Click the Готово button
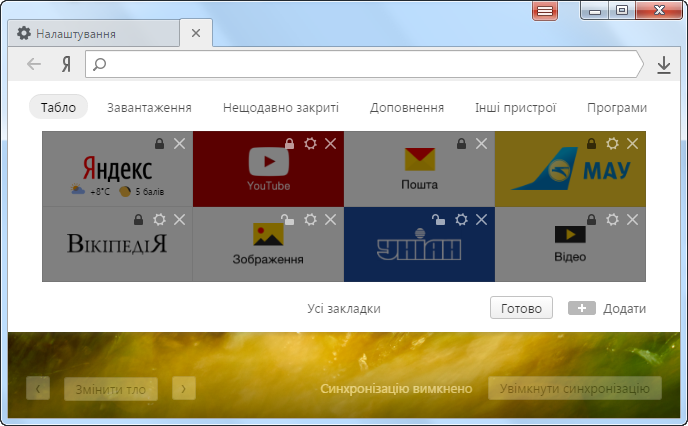 (521, 308)
